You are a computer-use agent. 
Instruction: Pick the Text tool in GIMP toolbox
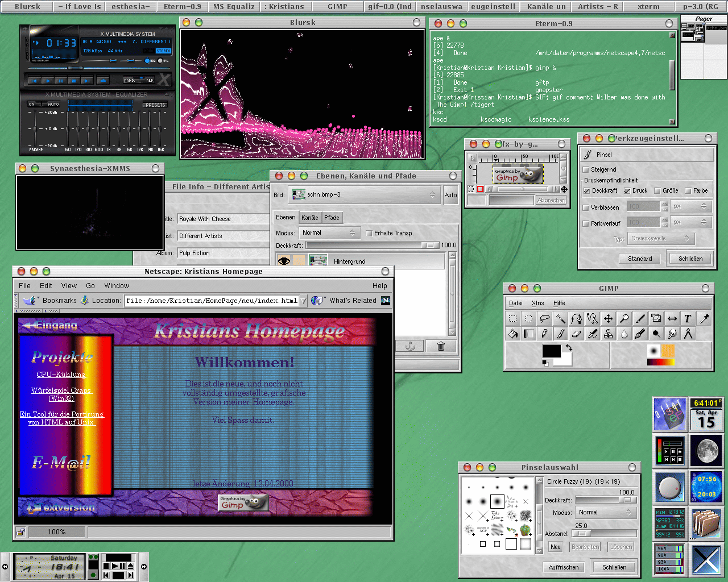688,319
